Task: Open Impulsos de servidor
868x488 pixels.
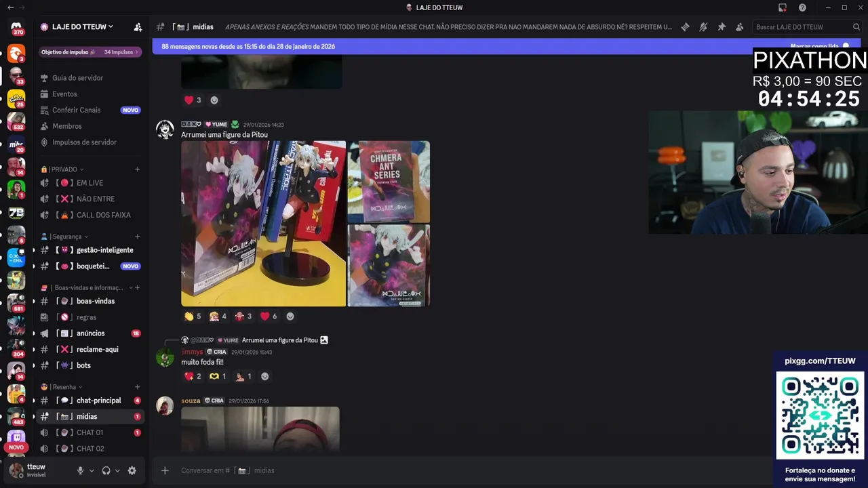Action: tap(90, 142)
